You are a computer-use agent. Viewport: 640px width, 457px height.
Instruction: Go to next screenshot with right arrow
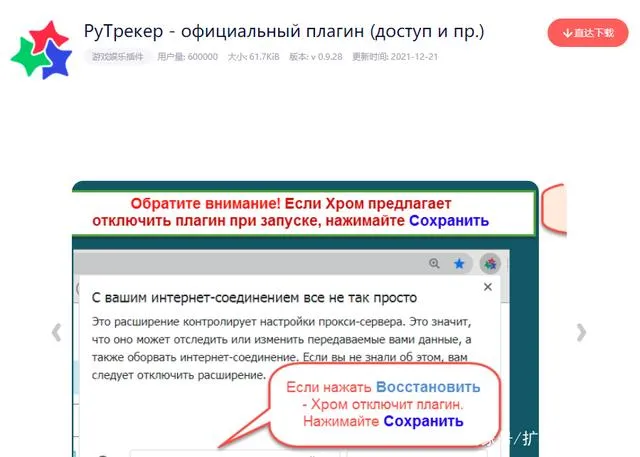581,332
